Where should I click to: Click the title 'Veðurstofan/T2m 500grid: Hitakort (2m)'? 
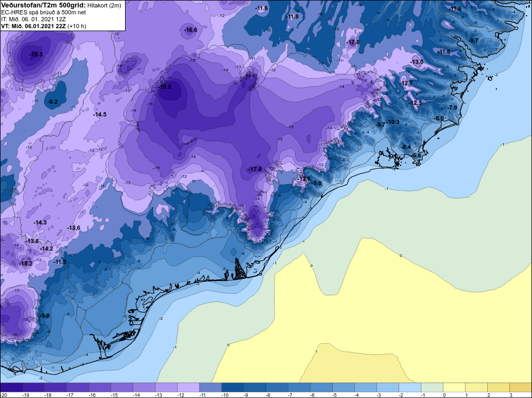tap(61, 5)
